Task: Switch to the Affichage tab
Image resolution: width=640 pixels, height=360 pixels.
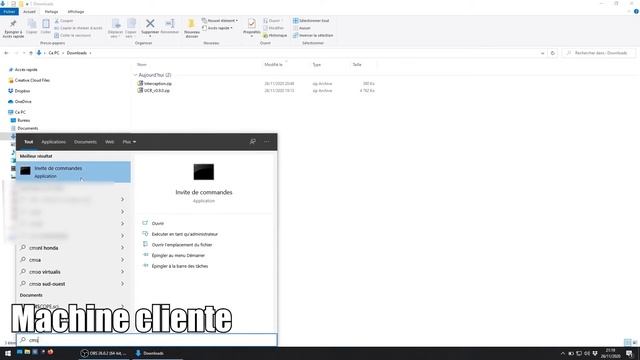Action: [x=76, y=12]
